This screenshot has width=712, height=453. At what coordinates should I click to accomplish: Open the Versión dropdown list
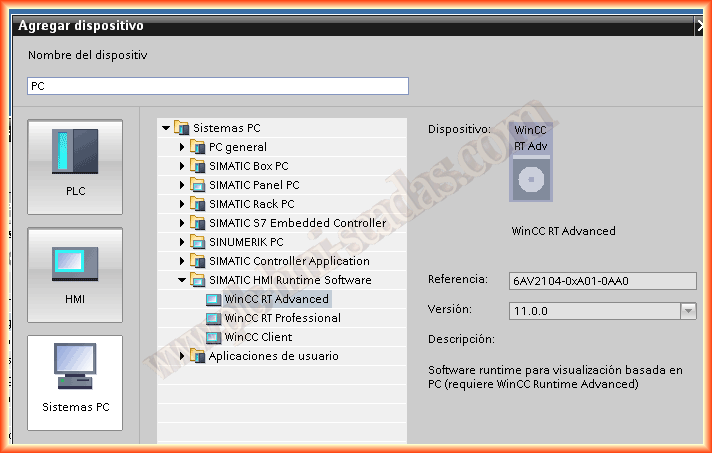pyautogui.click(x=687, y=311)
